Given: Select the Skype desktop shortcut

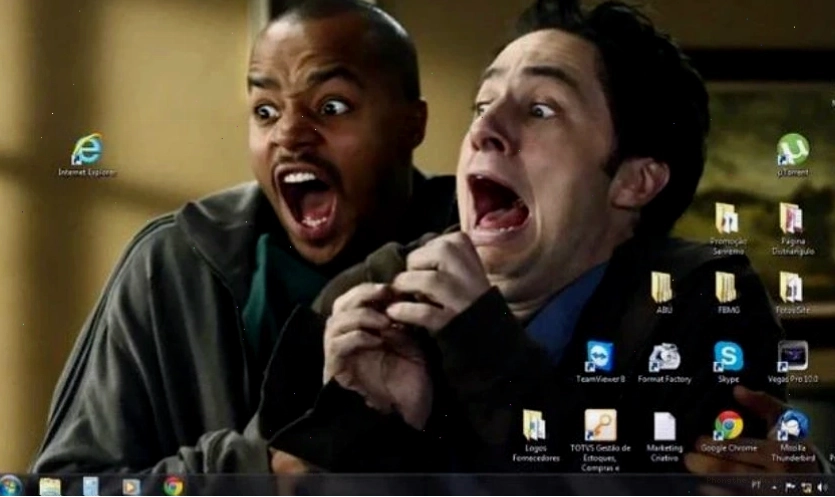Looking at the screenshot, I should [728, 362].
